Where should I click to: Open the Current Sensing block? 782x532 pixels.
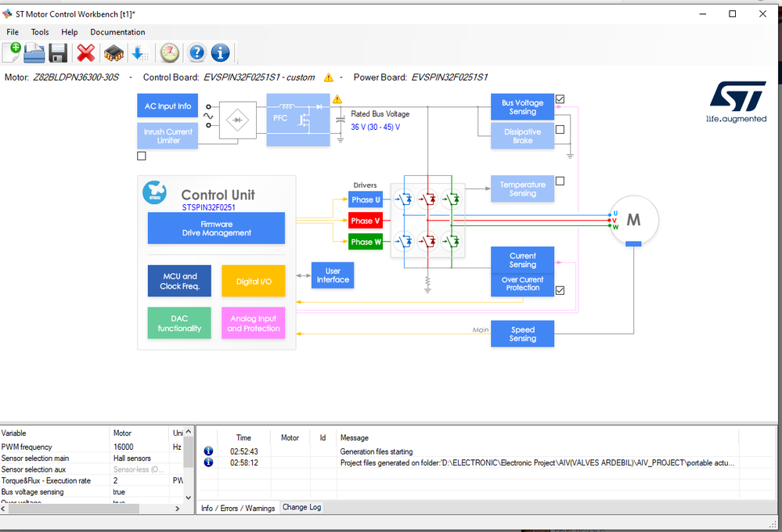[522, 260]
